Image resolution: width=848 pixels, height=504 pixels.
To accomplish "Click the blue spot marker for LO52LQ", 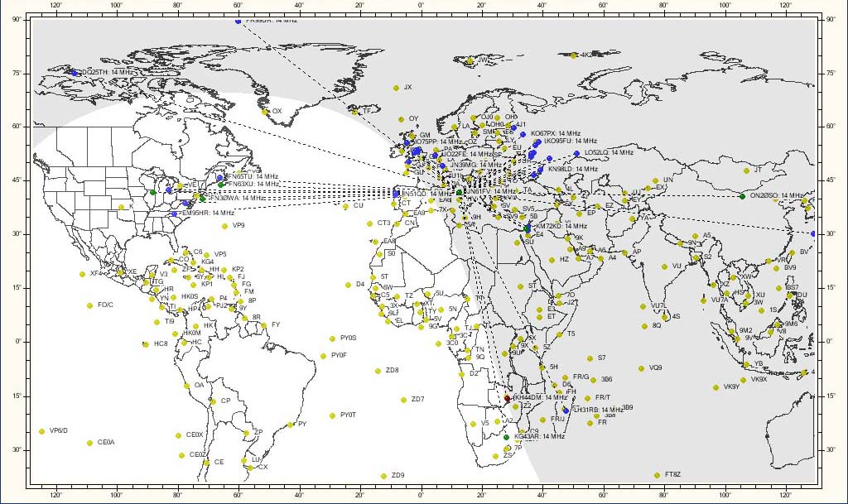I will (x=576, y=153).
